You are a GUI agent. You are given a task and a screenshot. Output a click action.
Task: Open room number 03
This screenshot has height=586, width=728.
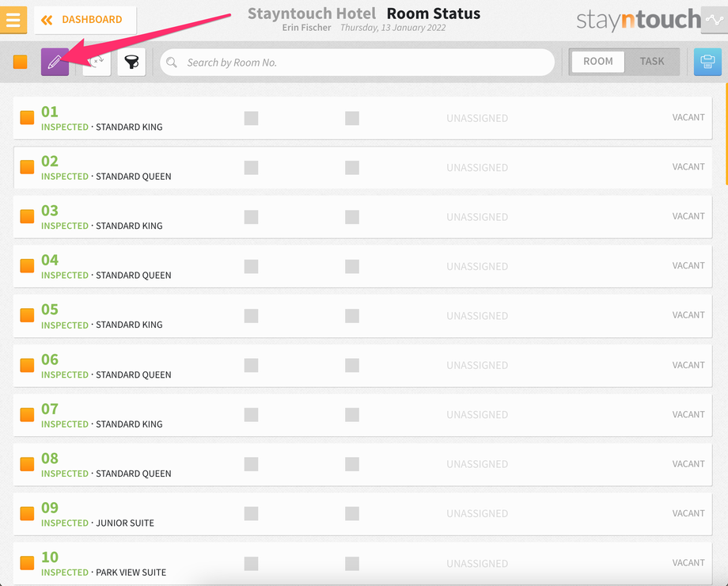pos(50,211)
